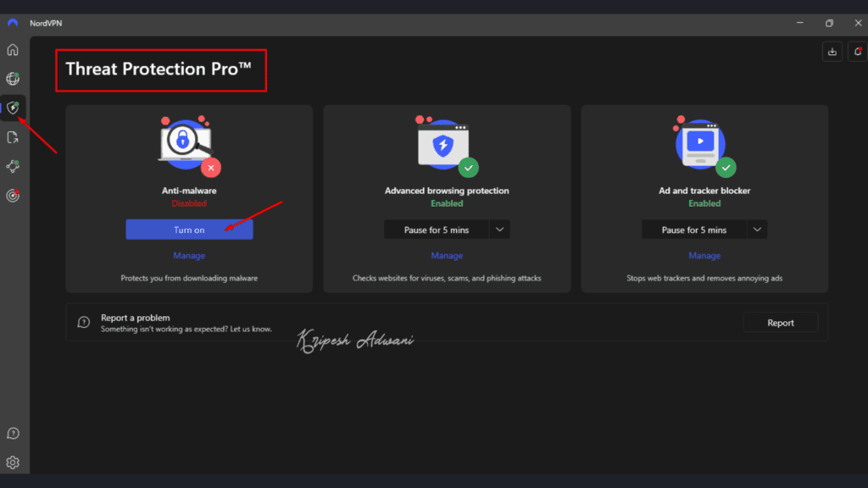
Task: Click the downloads icon in the top corner
Action: click(832, 51)
